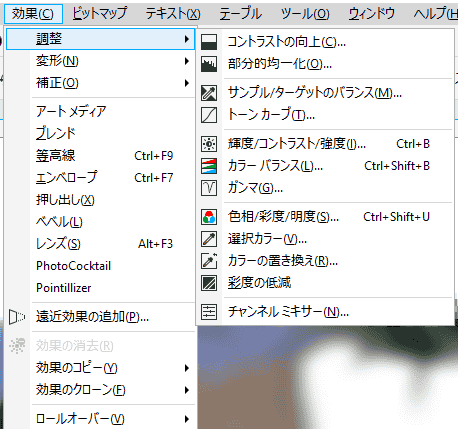This screenshot has width=458, height=429.
Task: Choose 彩度の低減 option
Action: (325, 283)
